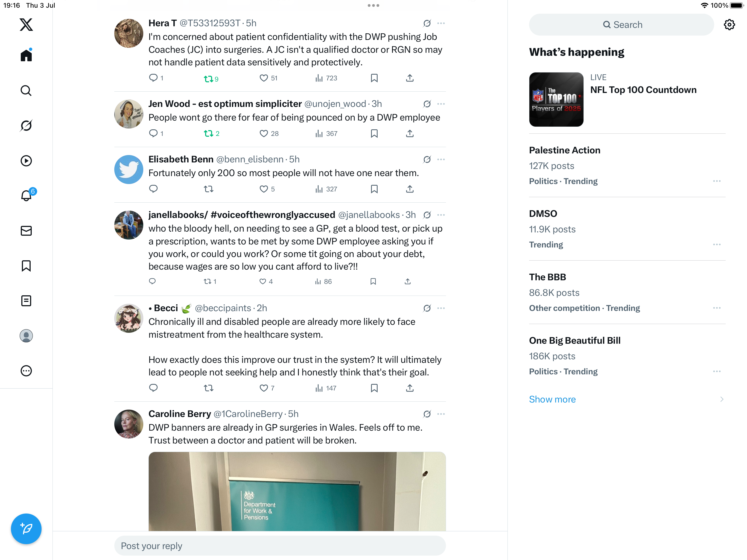Screen dimensions: 747x560
Task: Open three-dot menu on Caroline Berry's post
Action: pos(441,414)
